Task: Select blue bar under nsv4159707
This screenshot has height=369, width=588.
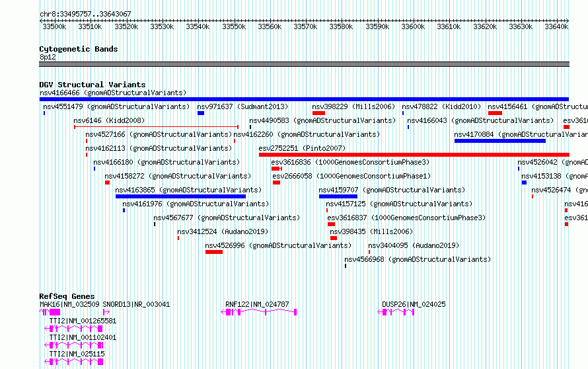Action: [x=338, y=196]
